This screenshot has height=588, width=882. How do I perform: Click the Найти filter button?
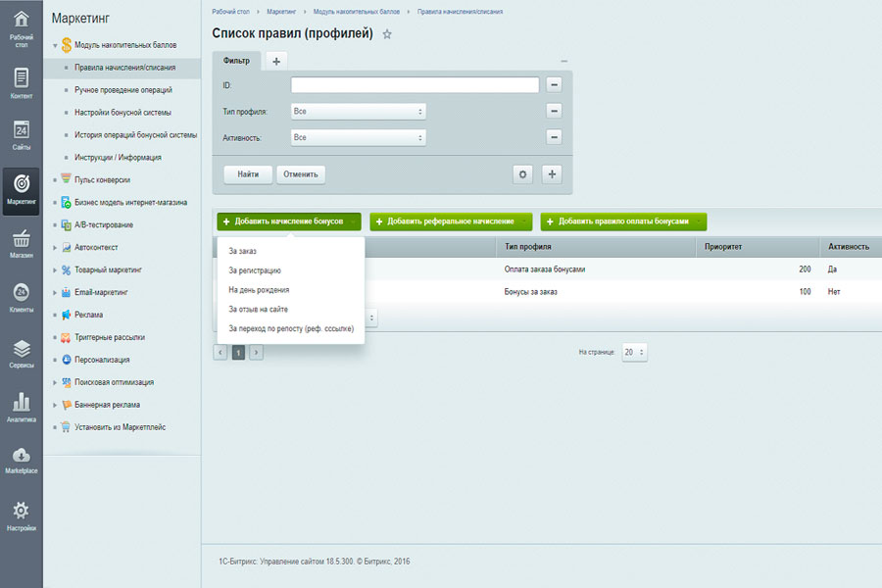click(248, 174)
